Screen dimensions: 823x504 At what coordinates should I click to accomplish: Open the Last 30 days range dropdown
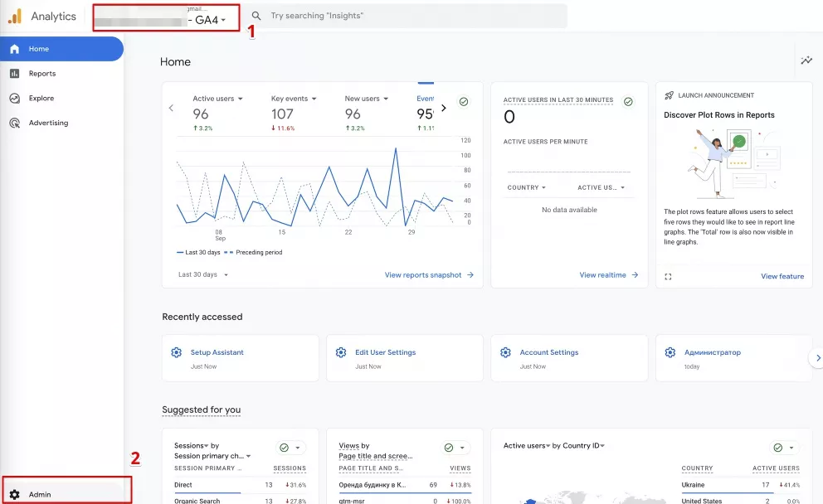(203, 274)
